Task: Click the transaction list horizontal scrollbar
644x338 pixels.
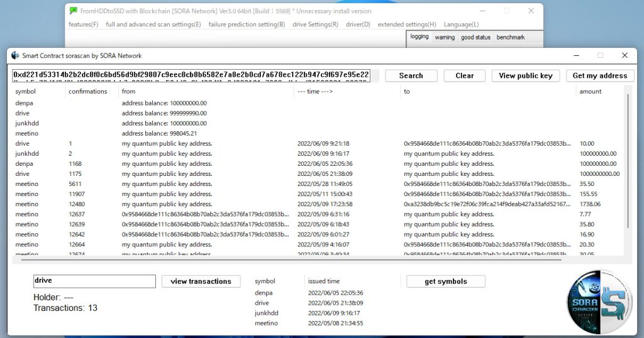Action: 292,259
